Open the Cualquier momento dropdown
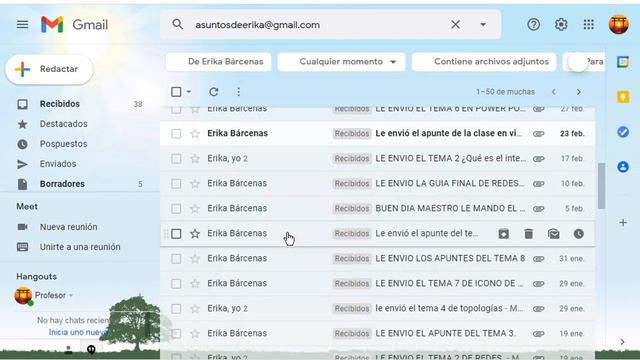Screen dimensions: 640x360 [341, 62]
